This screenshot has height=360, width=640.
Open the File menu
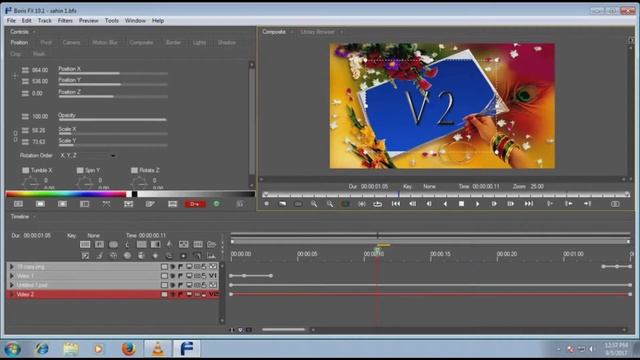(x=11, y=20)
